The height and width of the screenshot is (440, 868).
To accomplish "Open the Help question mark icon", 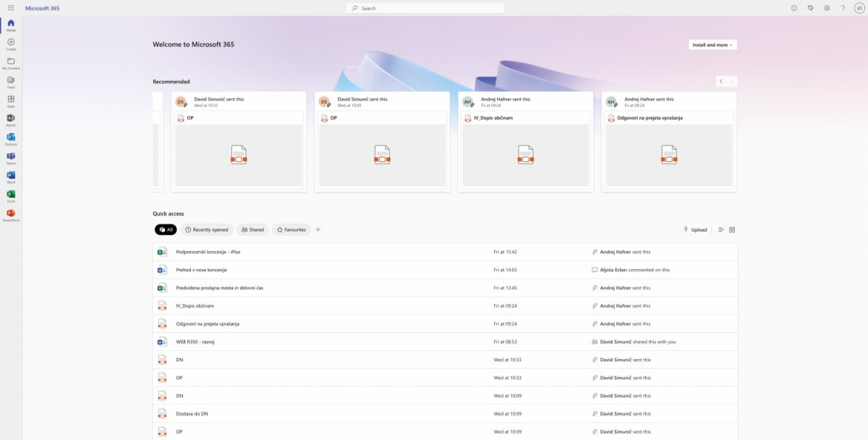I will click(843, 8).
